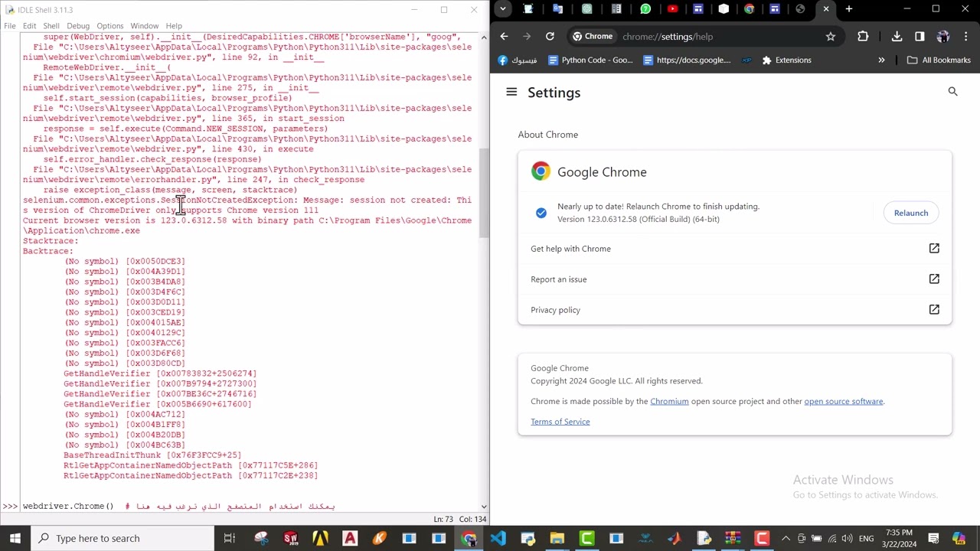Switch to the YouTube tab
The image size is (980, 551).
[672, 9]
